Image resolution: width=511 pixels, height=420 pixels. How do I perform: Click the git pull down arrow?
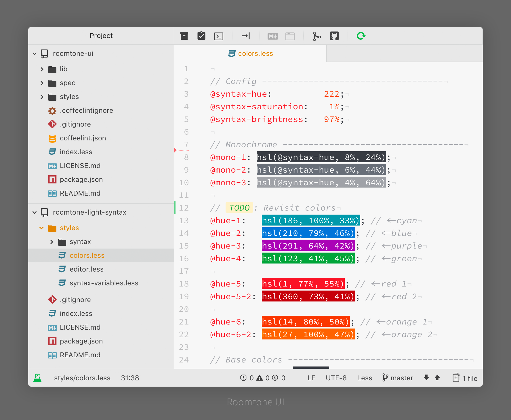[x=426, y=378]
